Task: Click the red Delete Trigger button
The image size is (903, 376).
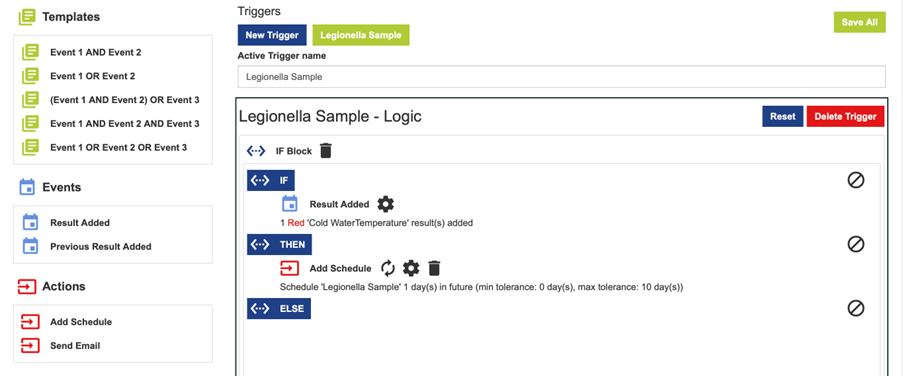Action: tap(845, 116)
